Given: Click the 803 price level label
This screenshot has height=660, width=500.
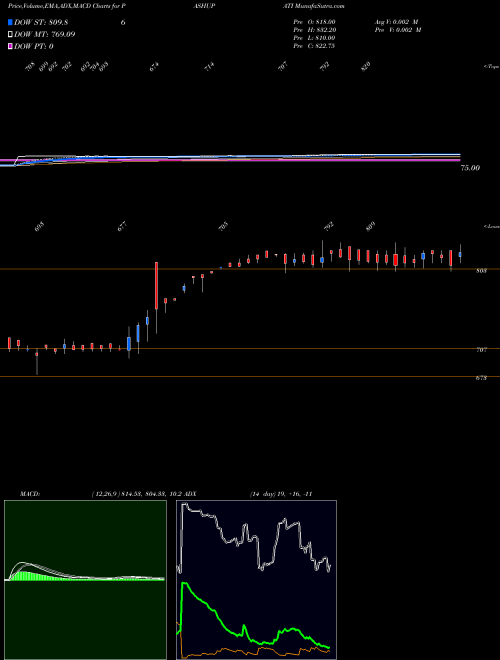Looking at the screenshot, I should pos(481,271).
